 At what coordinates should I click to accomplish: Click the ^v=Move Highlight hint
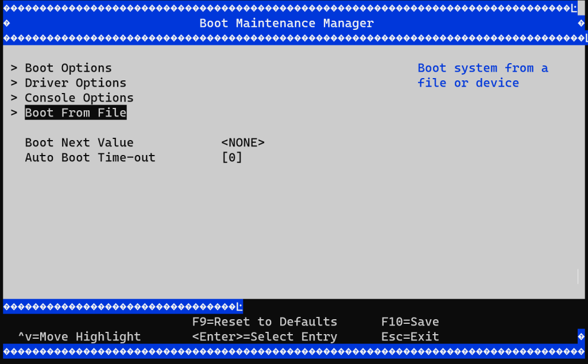79,337
